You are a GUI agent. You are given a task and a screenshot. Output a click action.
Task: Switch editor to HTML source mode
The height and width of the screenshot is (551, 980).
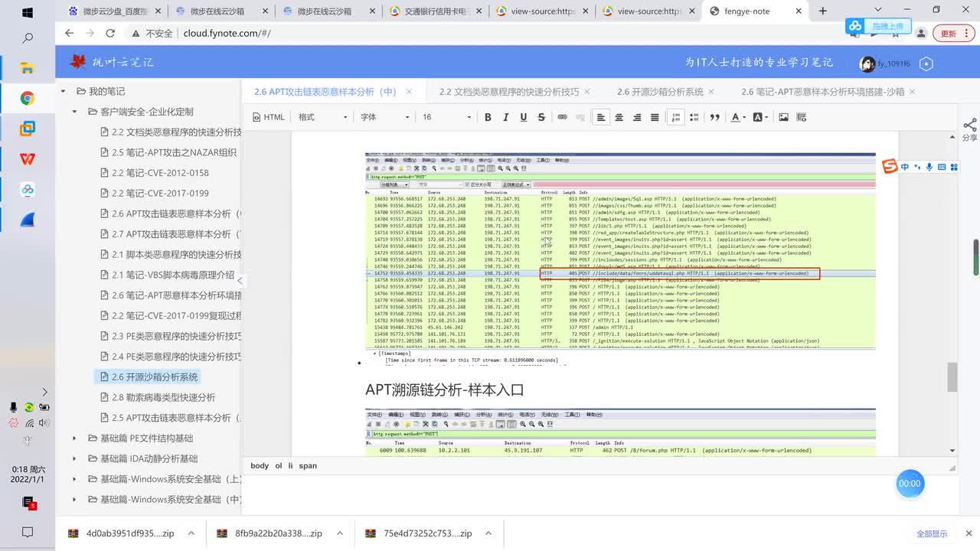(269, 117)
